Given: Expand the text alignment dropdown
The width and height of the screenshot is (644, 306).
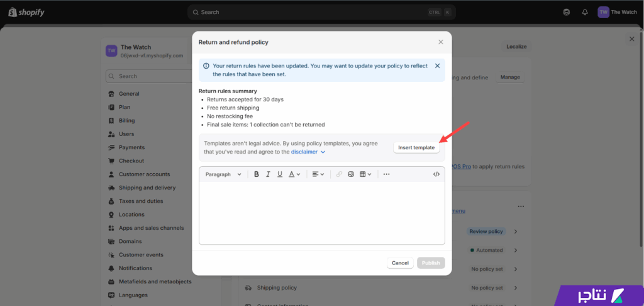Looking at the screenshot, I should coord(318,174).
